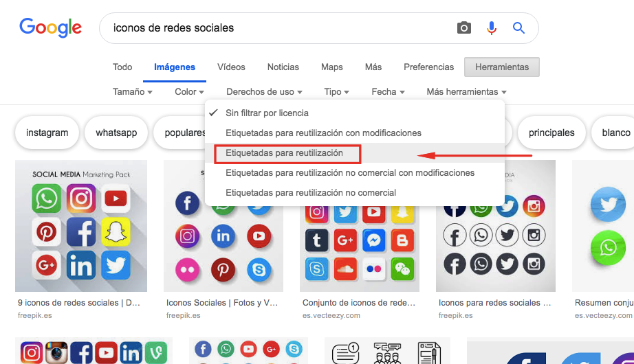
Task: Expand the Color filter dropdown
Action: pyautogui.click(x=189, y=92)
